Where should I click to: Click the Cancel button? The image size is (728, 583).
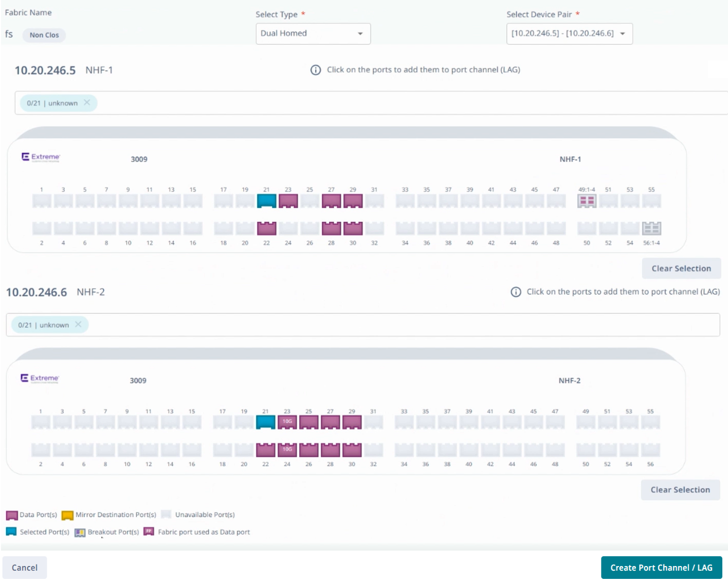pyautogui.click(x=25, y=568)
